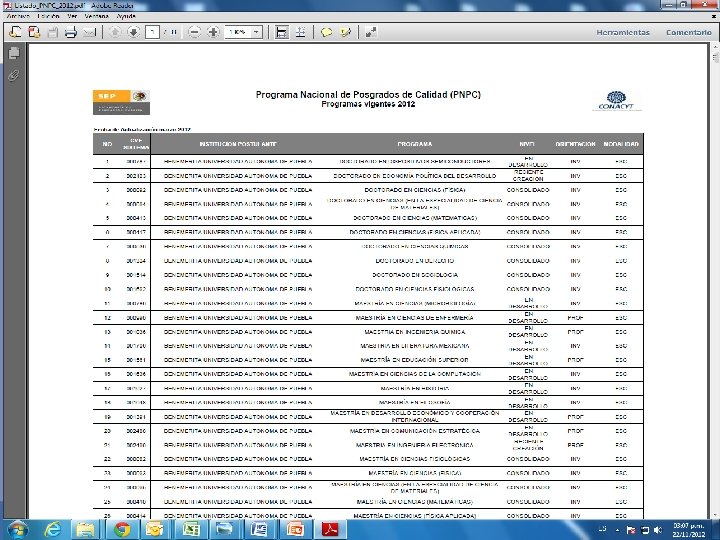Click the MODALIDAD column header

pos(621,144)
